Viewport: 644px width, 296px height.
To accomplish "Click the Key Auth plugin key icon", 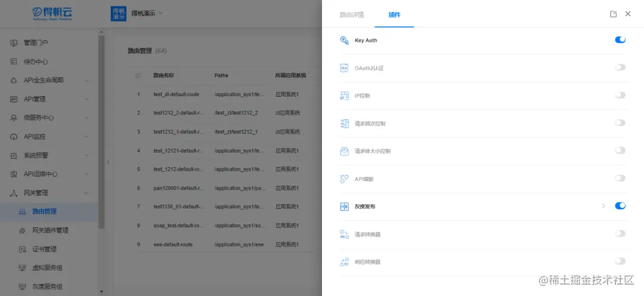I will (x=344, y=41).
